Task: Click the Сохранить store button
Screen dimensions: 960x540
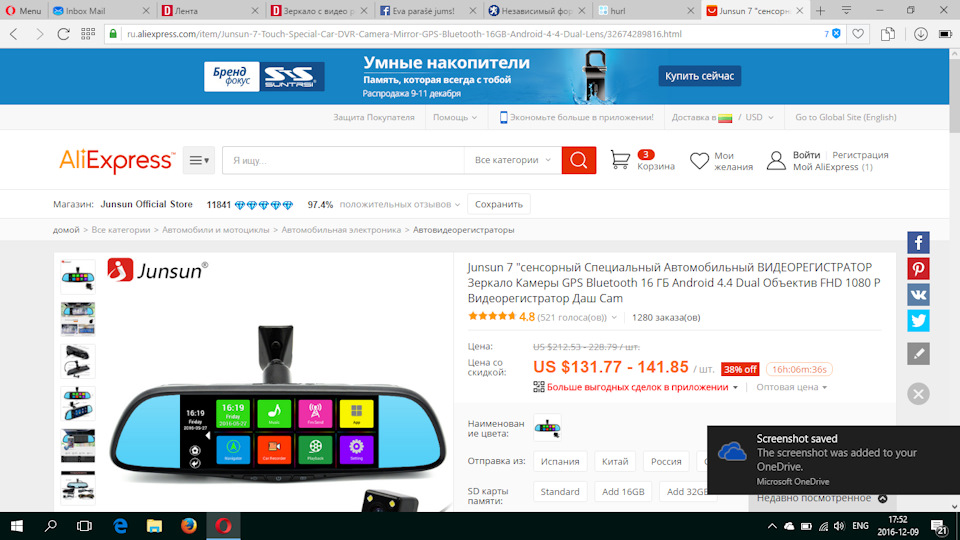Action: [499, 204]
